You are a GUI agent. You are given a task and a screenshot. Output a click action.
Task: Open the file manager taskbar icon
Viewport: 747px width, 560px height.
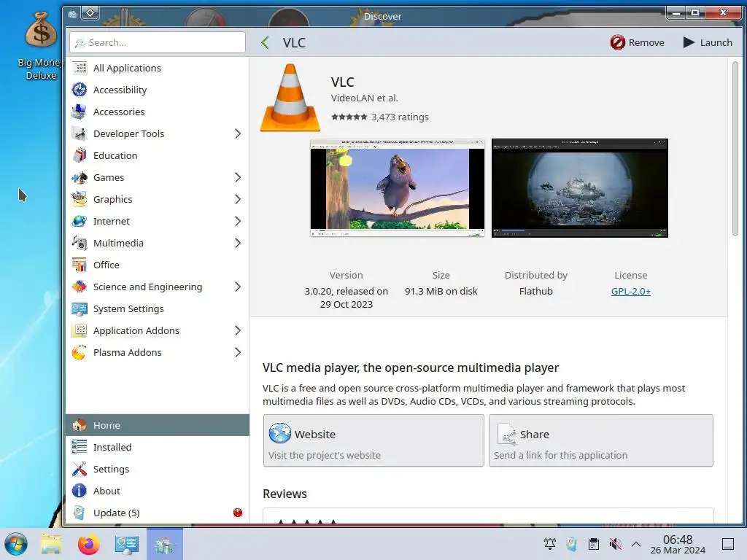tap(52, 544)
